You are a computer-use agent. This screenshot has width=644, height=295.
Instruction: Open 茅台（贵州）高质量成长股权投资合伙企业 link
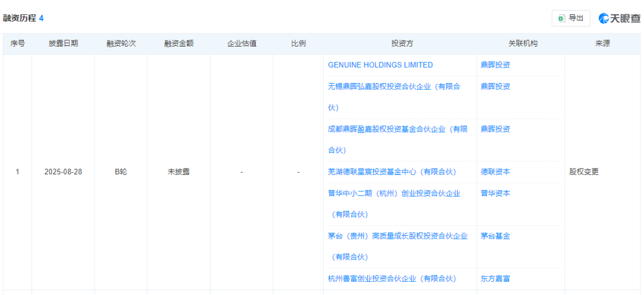pos(398,247)
